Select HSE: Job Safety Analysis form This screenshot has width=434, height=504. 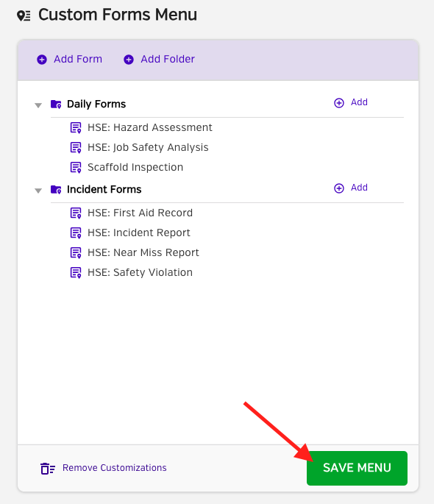(x=148, y=147)
